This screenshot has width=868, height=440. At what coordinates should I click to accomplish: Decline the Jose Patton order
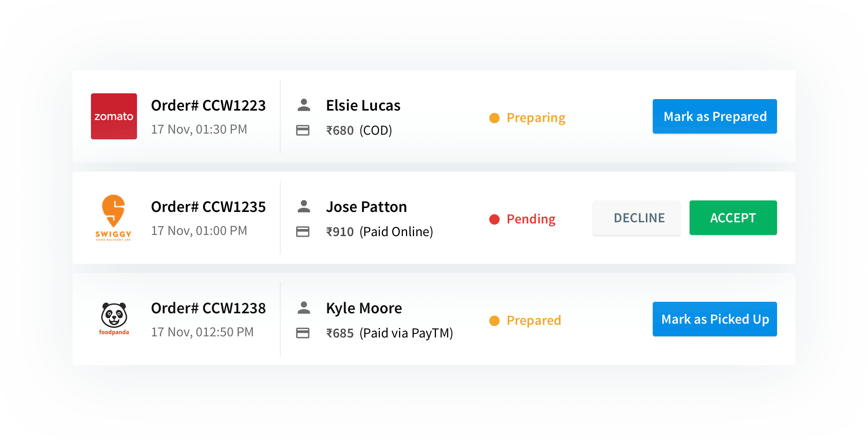tap(637, 218)
